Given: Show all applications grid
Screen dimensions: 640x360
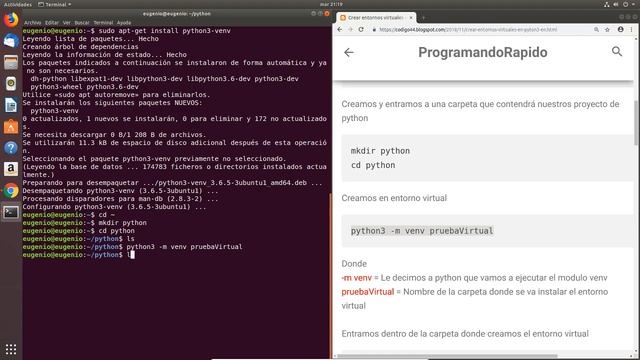Looking at the screenshot, I should [x=11, y=349].
